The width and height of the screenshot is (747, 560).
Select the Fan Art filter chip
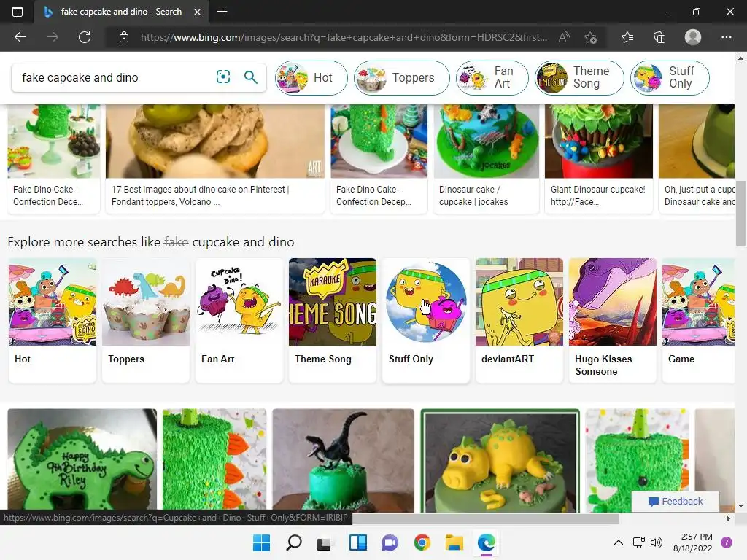tap(492, 77)
